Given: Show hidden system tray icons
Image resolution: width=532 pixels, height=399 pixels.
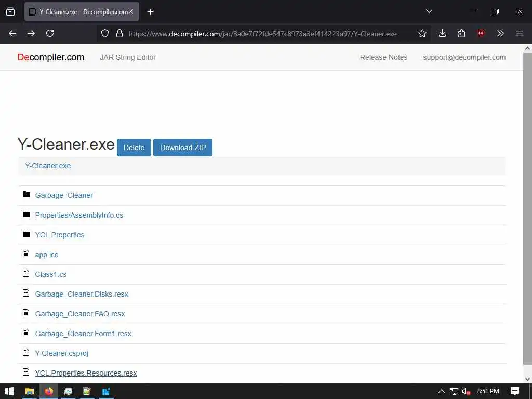Looking at the screenshot, I should (441, 391).
